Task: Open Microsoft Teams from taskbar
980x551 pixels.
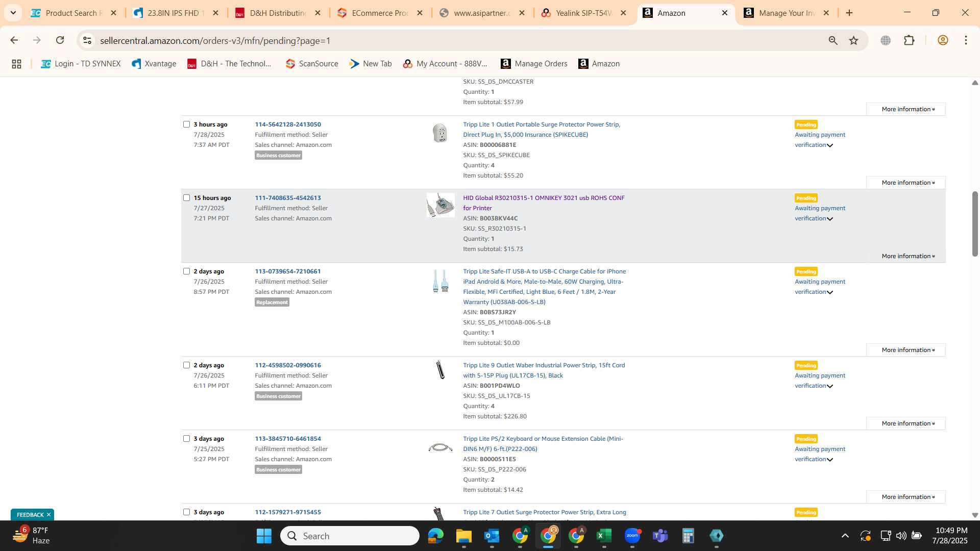Action: click(660, 536)
